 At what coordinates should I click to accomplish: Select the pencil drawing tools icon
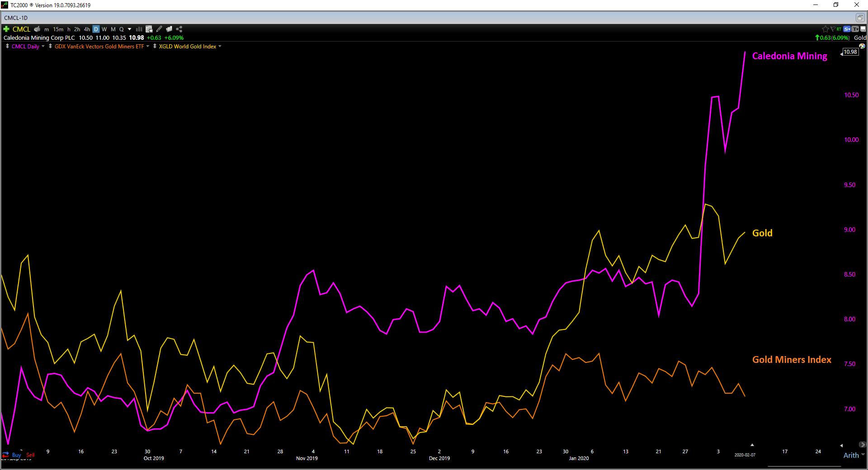click(159, 29)
